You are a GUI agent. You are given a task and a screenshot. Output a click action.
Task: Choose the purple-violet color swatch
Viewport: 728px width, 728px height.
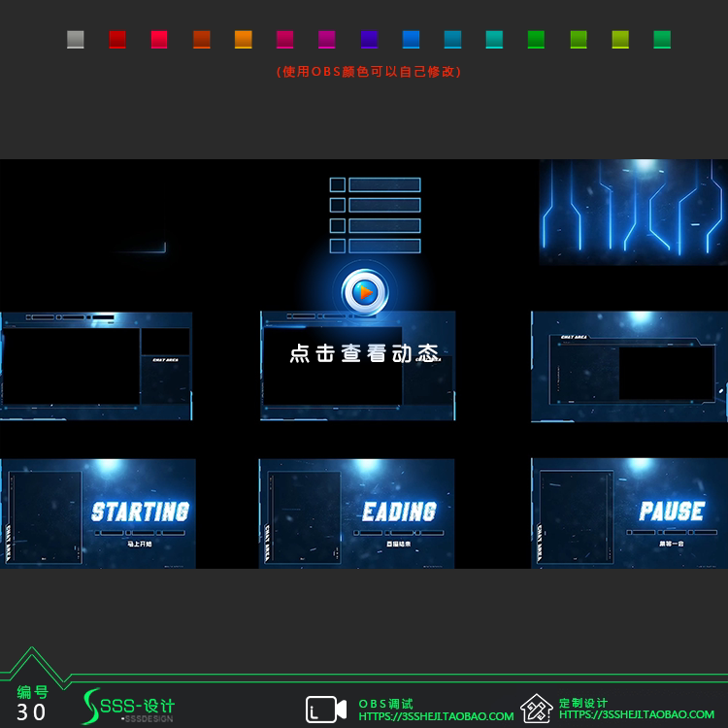[369, 40]
